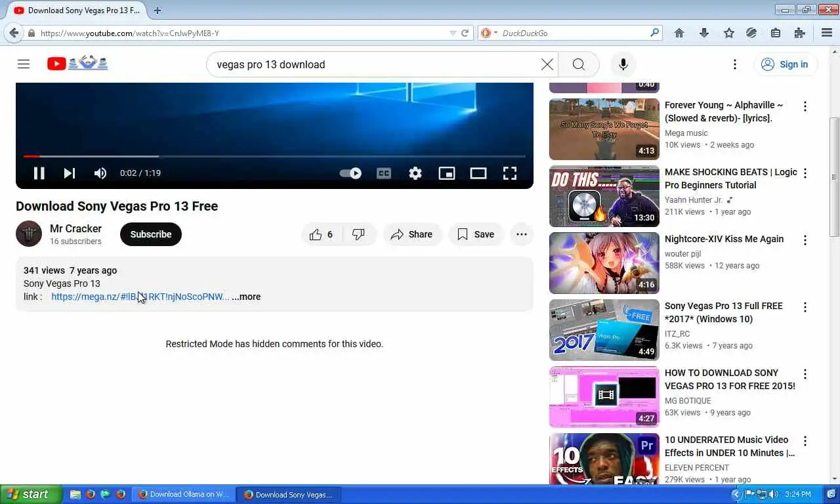Open options for 10 UNDERRATED Music Video Effects
Viewport: 840px width, 504px height.
click(x=805, y=441)
